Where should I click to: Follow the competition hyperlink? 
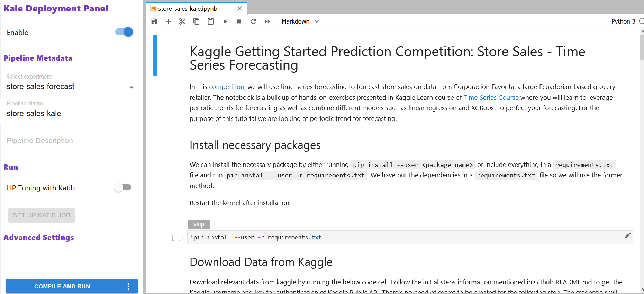point(226,87)
